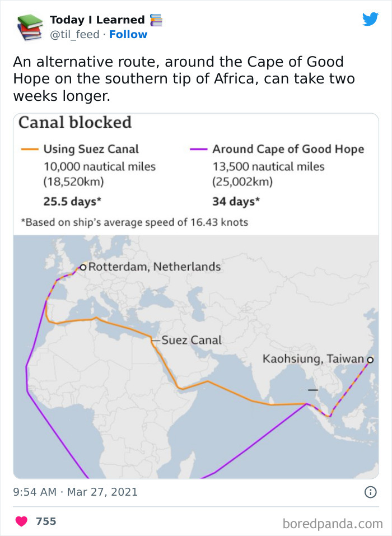Click the 755 likes count

point(46,521)
